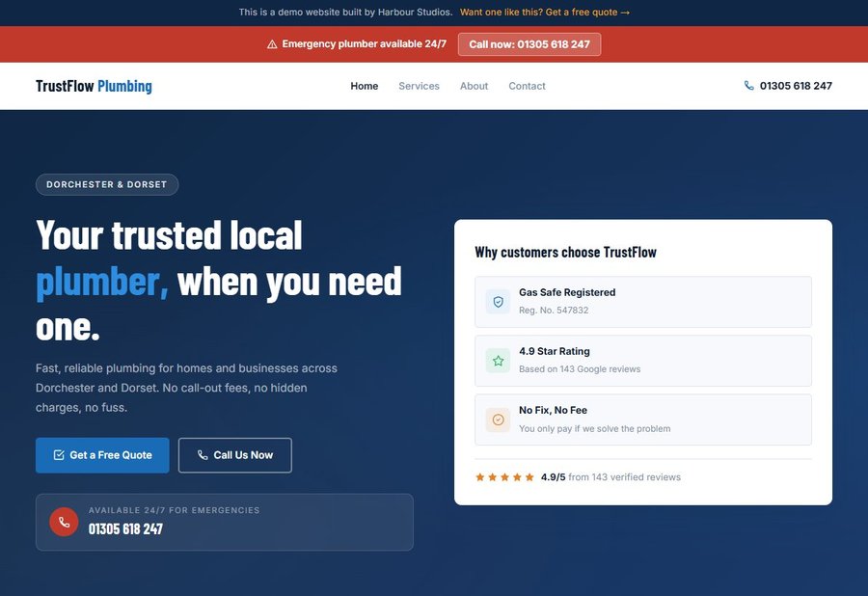Open the Home navigation item
Image resolution: width=868 pixels, height=596 pixels.
pyautogui.click(x=364, y=85)
